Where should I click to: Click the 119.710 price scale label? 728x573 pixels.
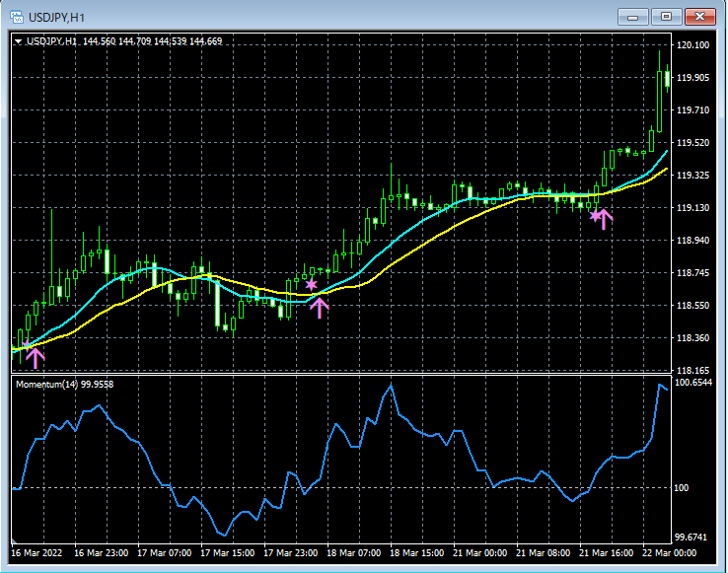click(692, 110)
